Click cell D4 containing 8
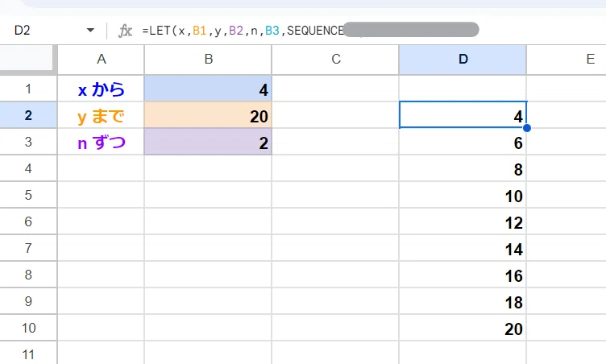Viewport: 606px width, 364px height. 463,168
